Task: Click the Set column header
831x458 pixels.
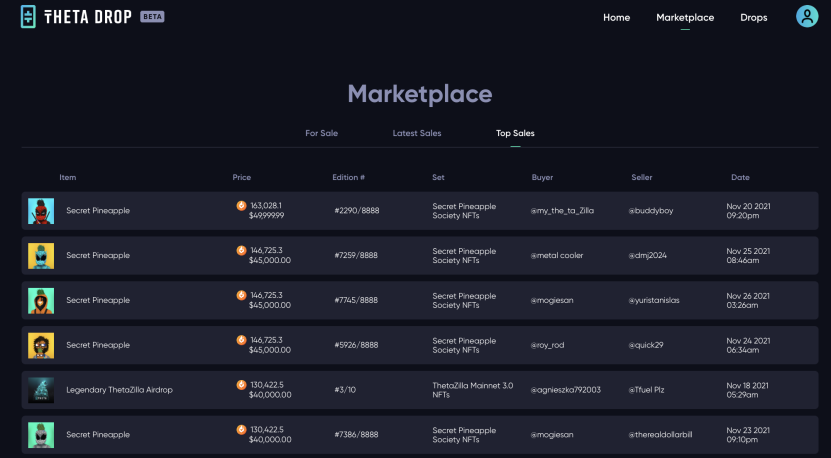Action: click(438, 177)
